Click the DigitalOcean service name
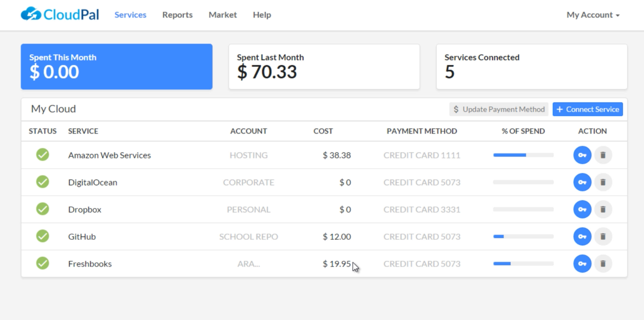 pyautogui.click(x=92, y=182)
